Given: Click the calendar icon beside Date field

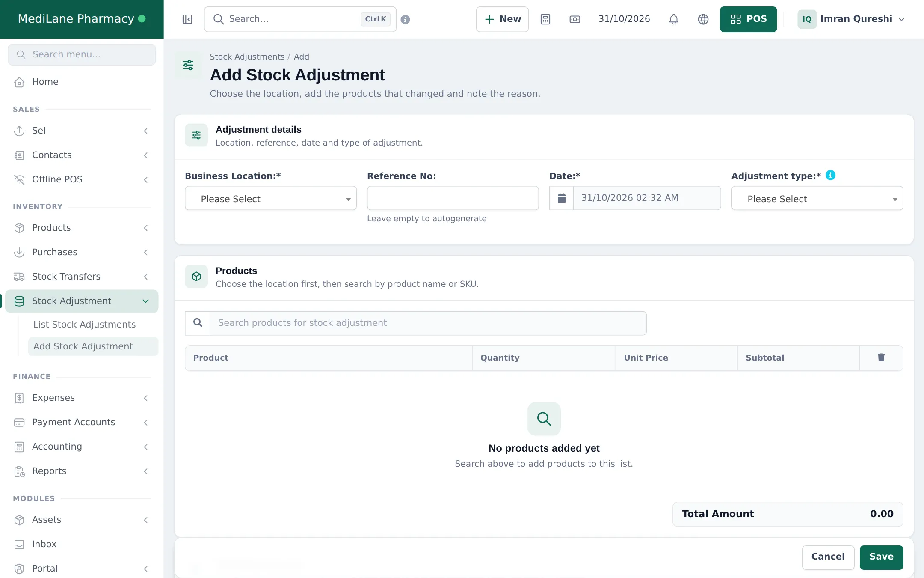Looking at the screenshot, I should point(562,198).
